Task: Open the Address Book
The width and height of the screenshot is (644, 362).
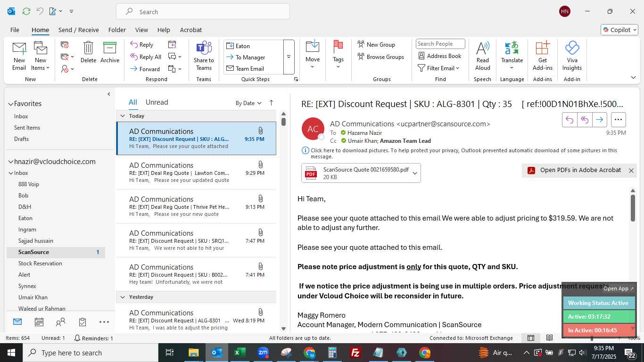Action: tap(440, 56)
